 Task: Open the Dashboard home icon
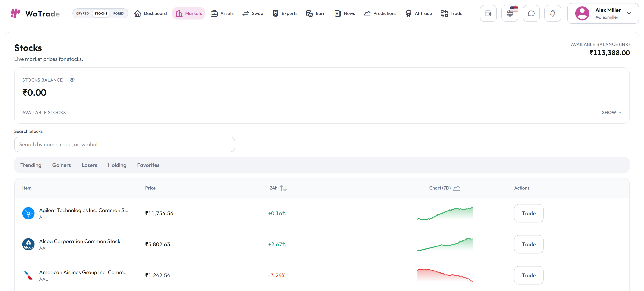[137, 13]
